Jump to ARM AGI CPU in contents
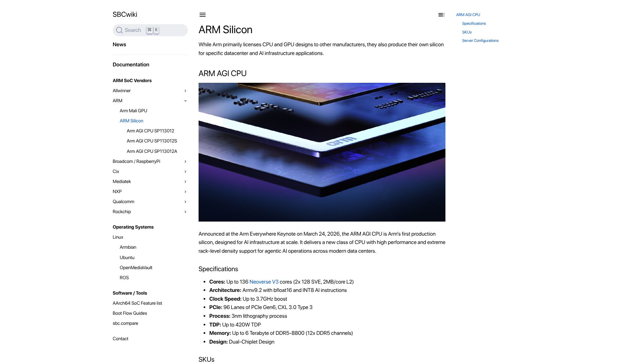This screenshot has height=362, width=644. (468, 15)
